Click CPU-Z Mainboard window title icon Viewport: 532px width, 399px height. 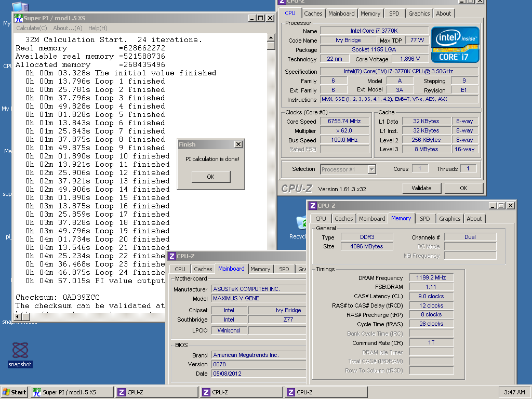(x=171, y=256)
